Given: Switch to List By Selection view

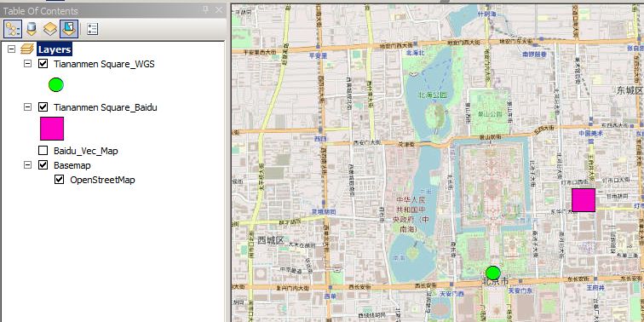Looking at the screenshot, I should point(69,29).
